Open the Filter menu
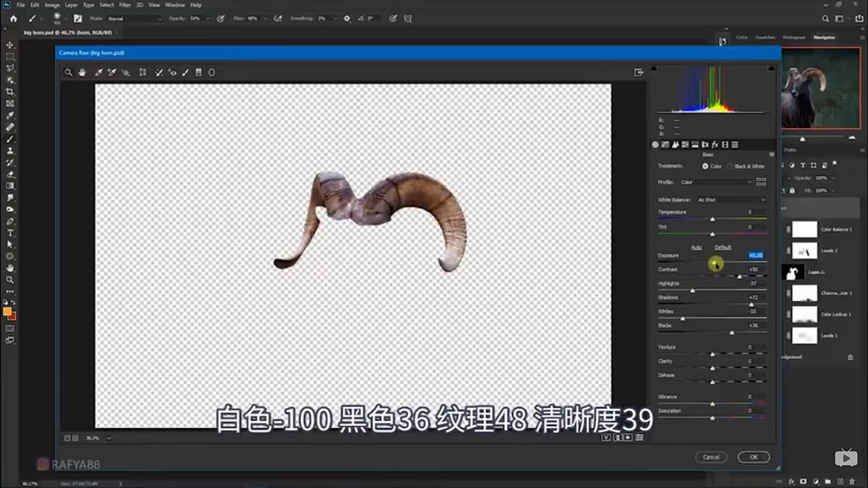Viewport: 868px width, 488px height. tap(124, 4)
